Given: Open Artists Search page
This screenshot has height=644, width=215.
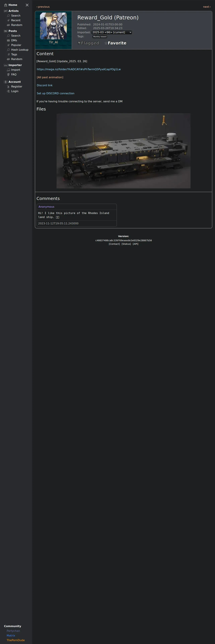Looking at the screenshot, I should (16, 16).
